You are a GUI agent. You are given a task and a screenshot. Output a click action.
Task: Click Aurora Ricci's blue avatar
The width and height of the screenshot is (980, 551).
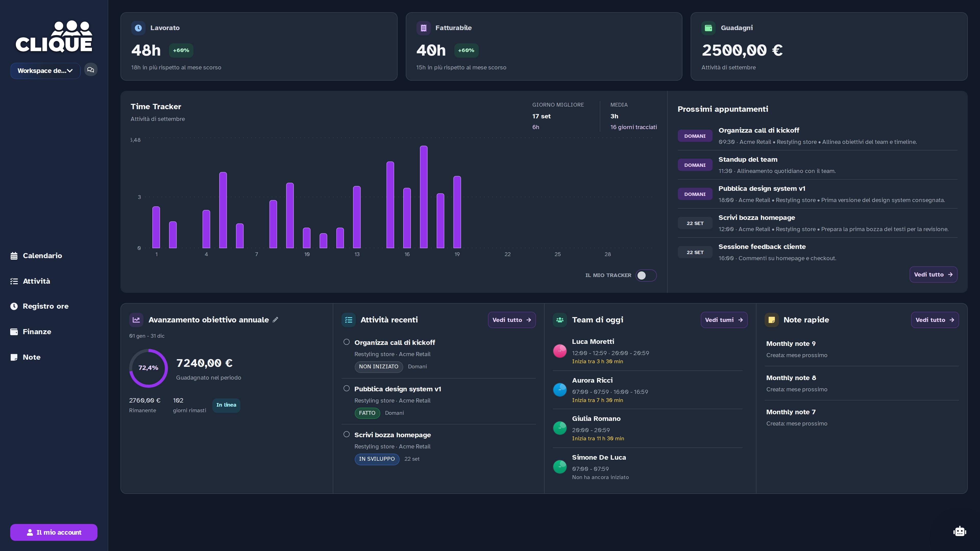560,390
